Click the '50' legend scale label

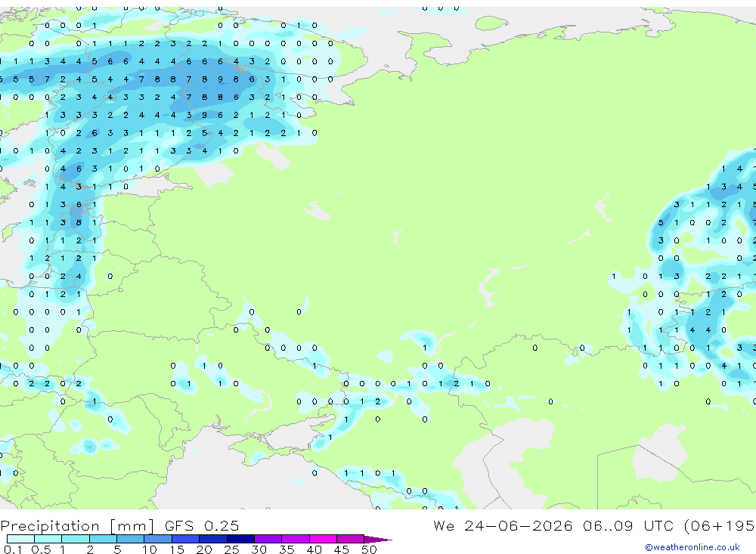370,549
